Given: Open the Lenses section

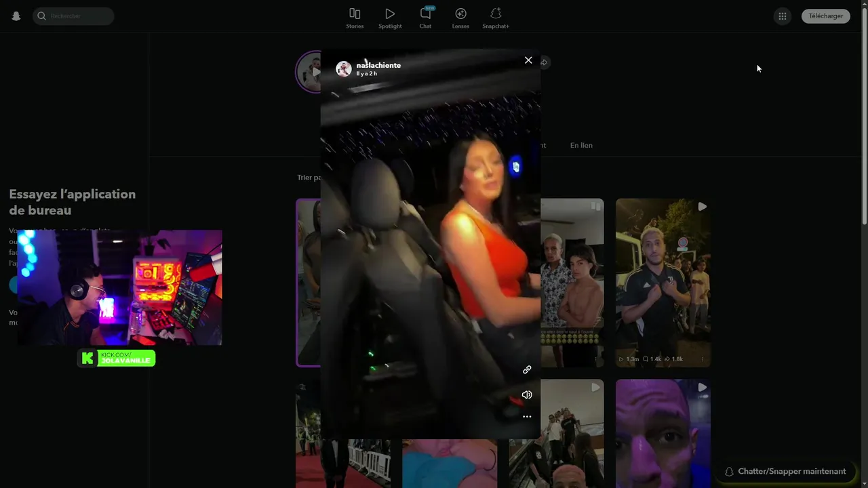Looking at the screenshot, I should 460,18.
